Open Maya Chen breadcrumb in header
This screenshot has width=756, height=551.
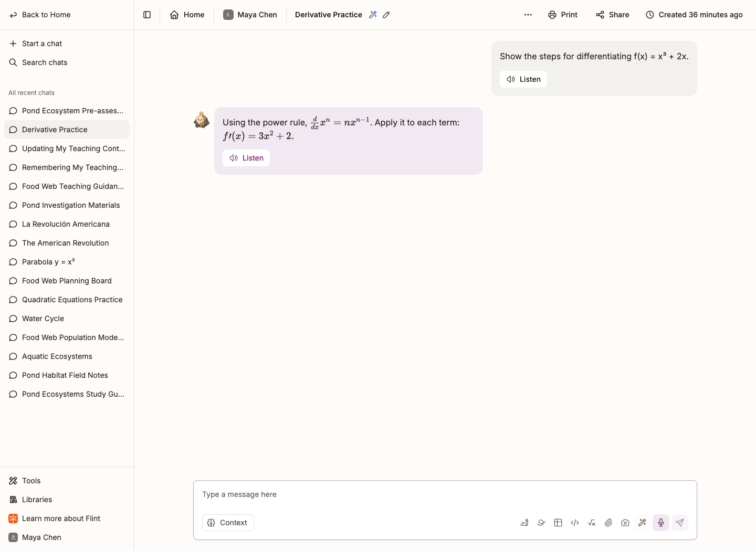coord(250,15)
